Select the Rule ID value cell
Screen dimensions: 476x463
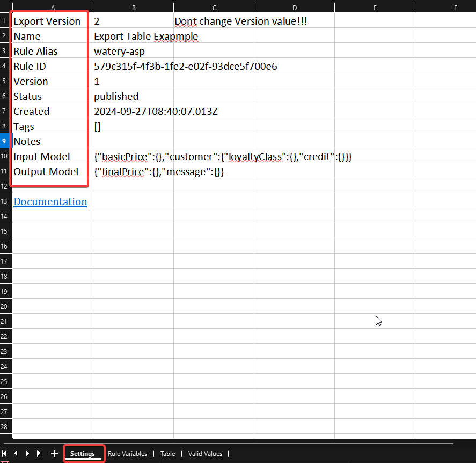tap(133, 66)
